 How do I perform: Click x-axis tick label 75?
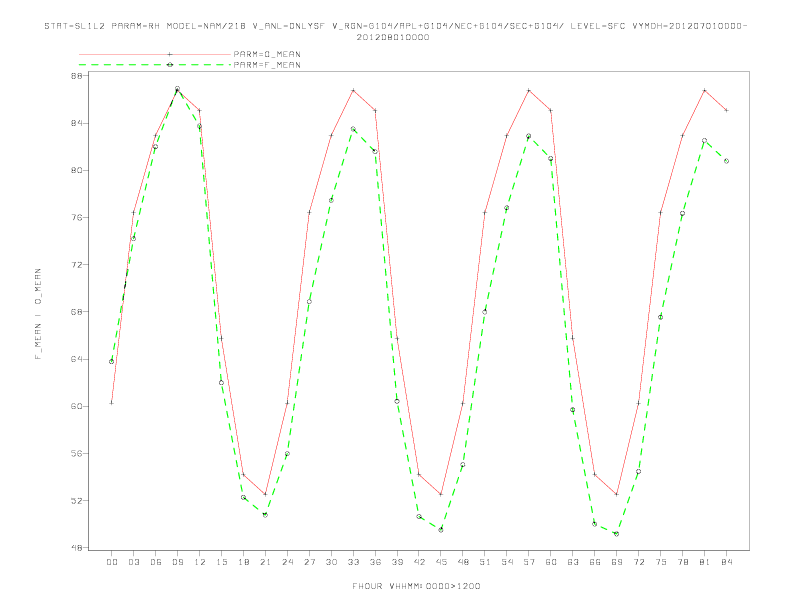661,562
